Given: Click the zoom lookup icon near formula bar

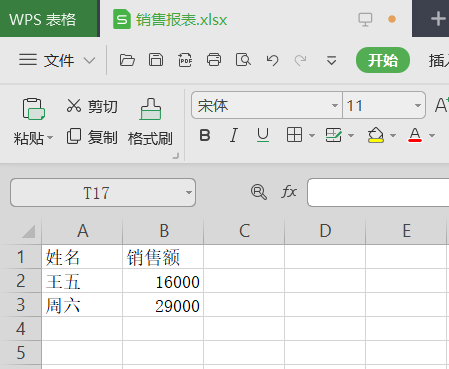Looking at the screenshot, I should [259, 192].
